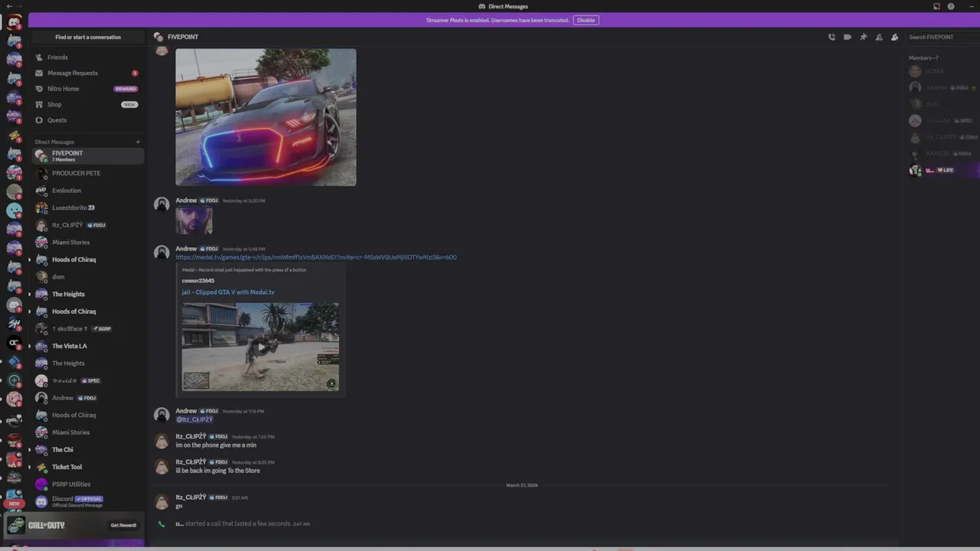Toggle the member list panel
This screenshot has height=551, width=980.
[894, 37]
